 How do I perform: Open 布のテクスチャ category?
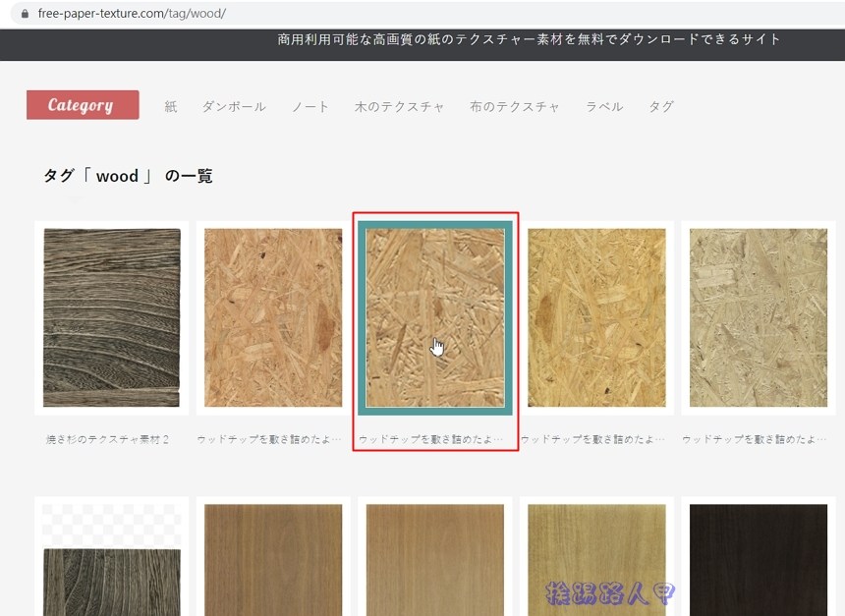(514, 106)
